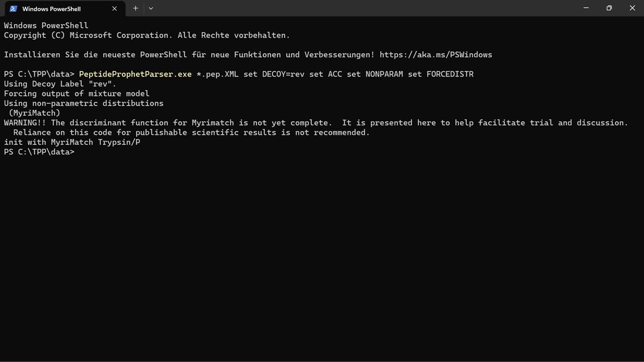
Task: Close the terminal window
Action: click(632, 8)
